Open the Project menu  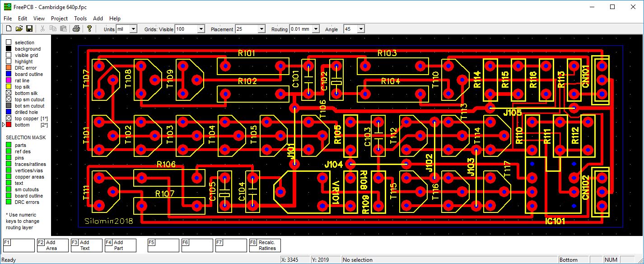(59, 19)
